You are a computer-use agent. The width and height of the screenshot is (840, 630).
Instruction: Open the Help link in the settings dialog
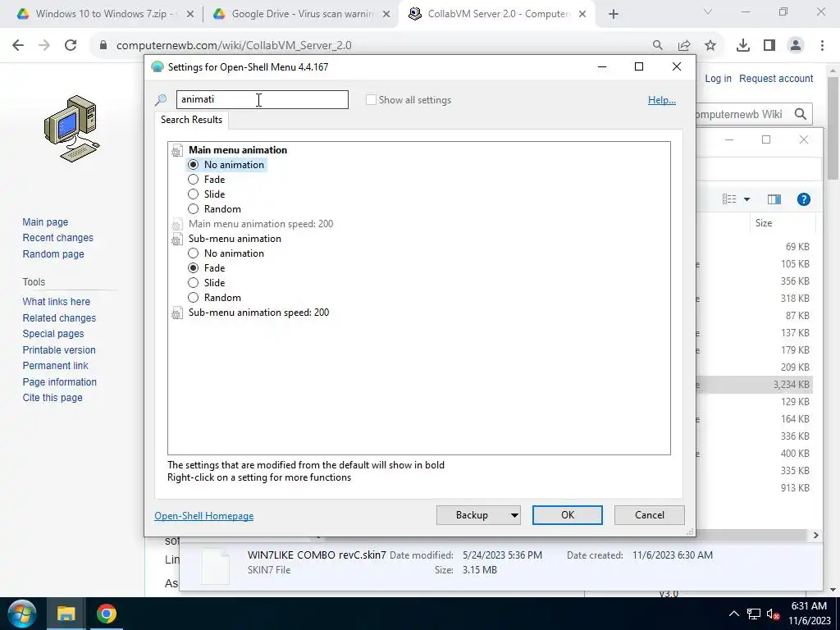[662, 100]
